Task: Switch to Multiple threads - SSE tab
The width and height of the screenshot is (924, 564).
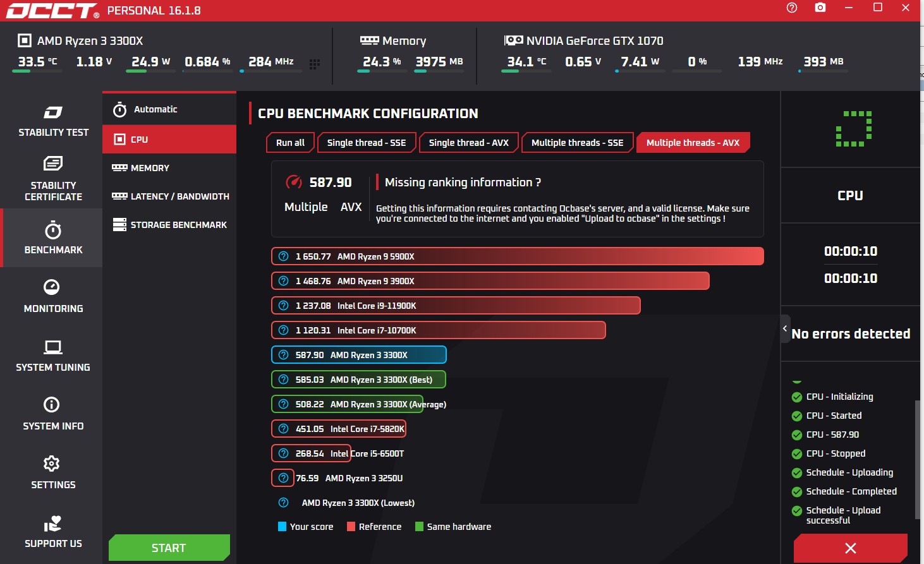Action: [x=578, y=143]
